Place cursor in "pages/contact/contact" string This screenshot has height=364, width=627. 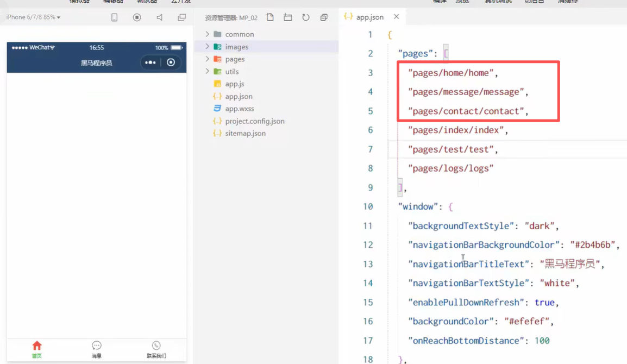point(466,111)
